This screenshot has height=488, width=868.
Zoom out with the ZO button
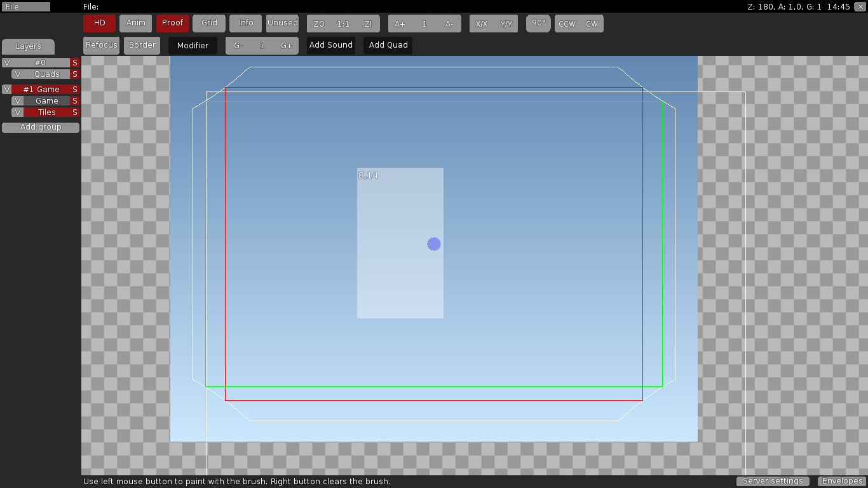(318, 24)
